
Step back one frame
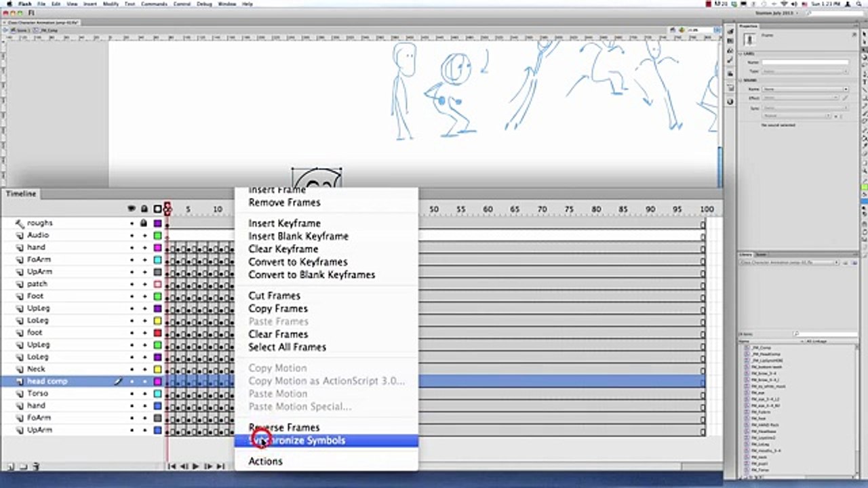click(x=184, y=466)
